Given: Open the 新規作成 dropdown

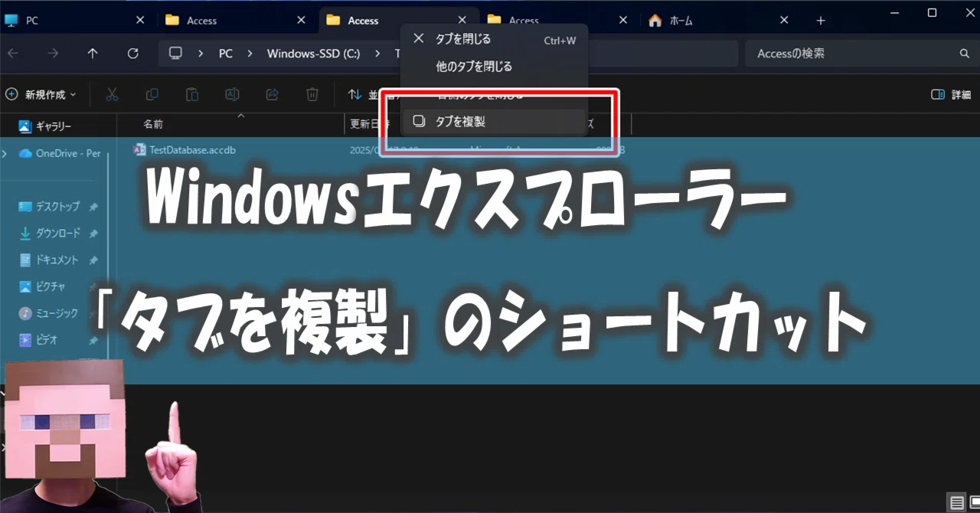Looking at the screenshot, I should 41,94.
